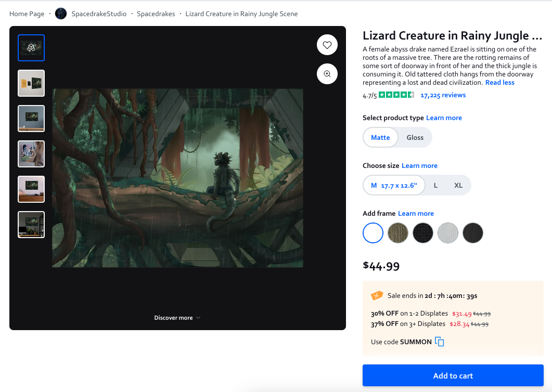Image resolution: width=552 pixels, height=392 pixels.
Task: Click the orange sale discount tag icon
Action: (x=377, y=296)
